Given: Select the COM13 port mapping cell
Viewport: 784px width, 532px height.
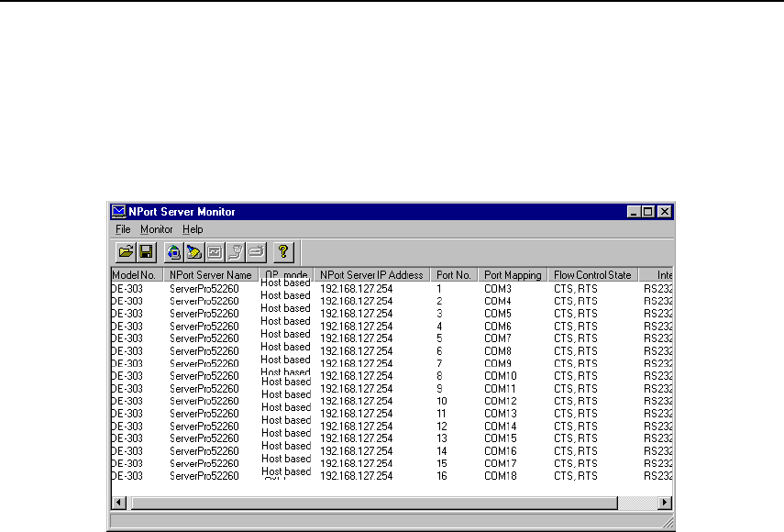Looking at the screenshot, I should pos(501,414).
